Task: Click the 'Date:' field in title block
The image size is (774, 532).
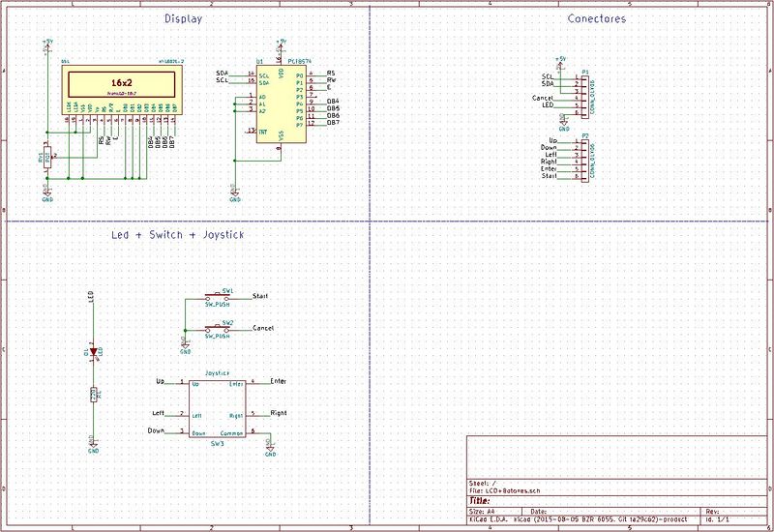Action: [539, 512]
